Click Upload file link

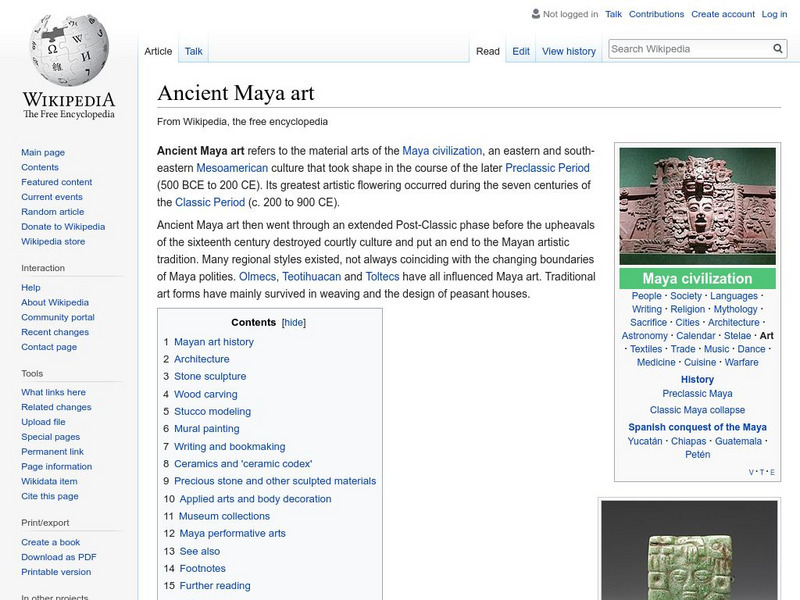(43, 421)
